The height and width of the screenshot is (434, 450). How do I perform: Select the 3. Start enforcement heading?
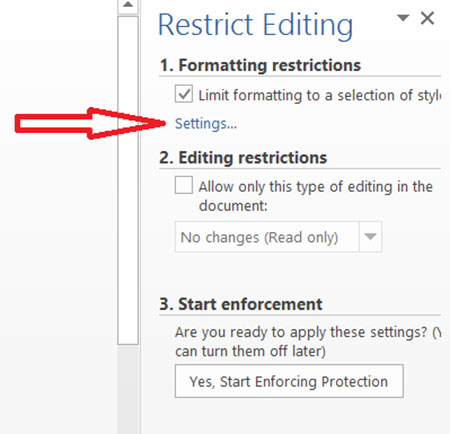[241, 304]
